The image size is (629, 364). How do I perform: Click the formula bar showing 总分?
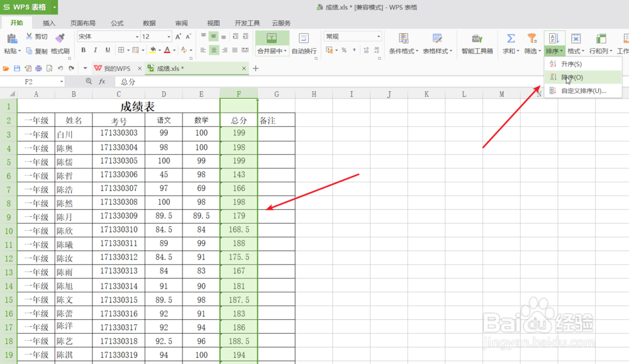(x=371, y=81)
